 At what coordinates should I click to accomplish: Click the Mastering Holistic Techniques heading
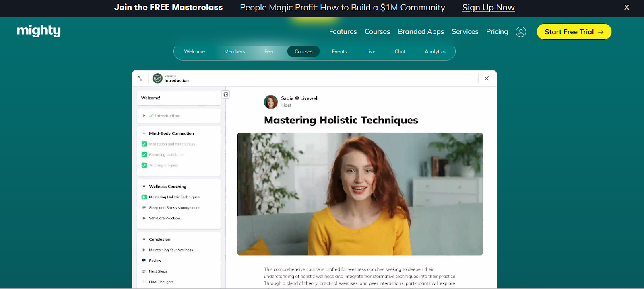(341, 120)
